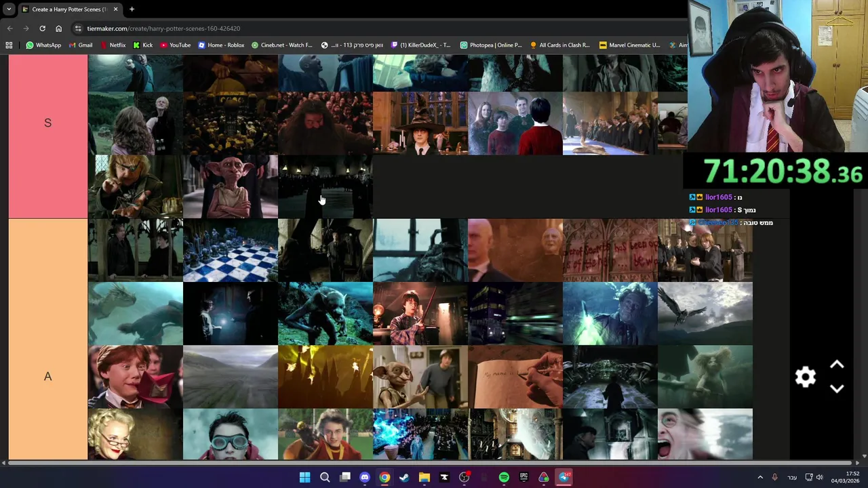Open the All Cards in Clash Royale bookmark
Screen dimensions: 868x488
(560, 45)
